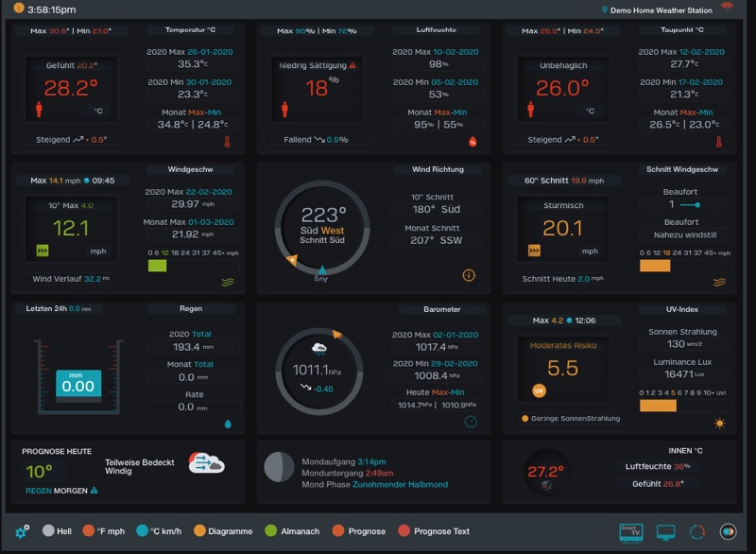Click the circular refresh icon in bottom bar
This screenshot has height=554, width=756.
(x=697, y=532)
